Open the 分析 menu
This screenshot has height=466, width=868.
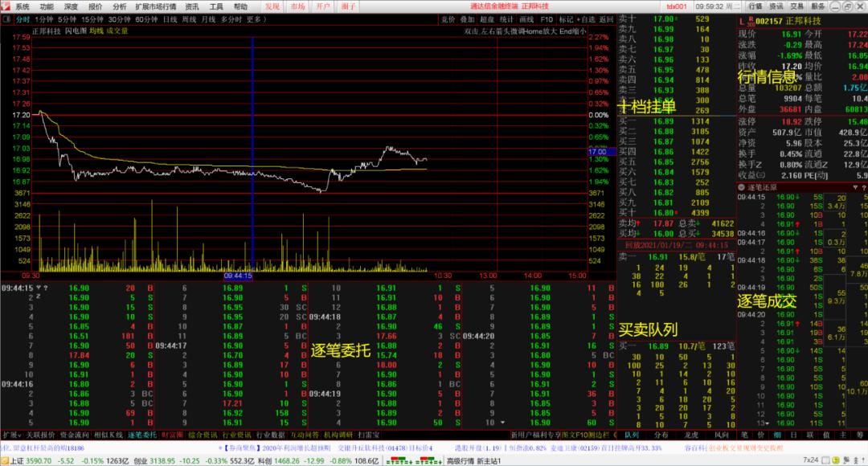pyautogui.click(x=119, y=6)
